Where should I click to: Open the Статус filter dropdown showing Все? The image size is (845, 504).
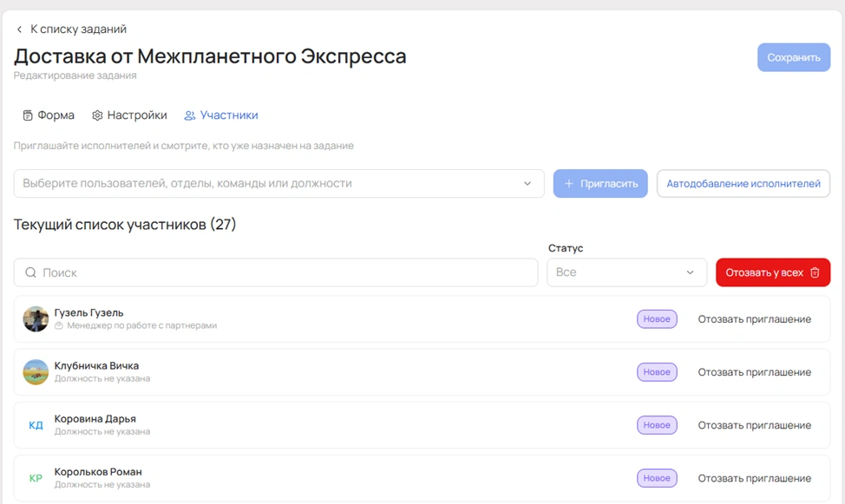point(626,272)
